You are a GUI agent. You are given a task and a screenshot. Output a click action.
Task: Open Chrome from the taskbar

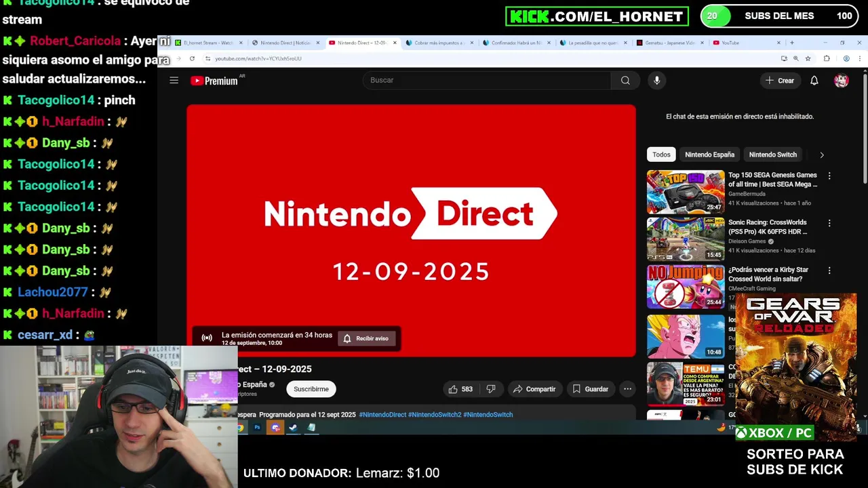239,428
